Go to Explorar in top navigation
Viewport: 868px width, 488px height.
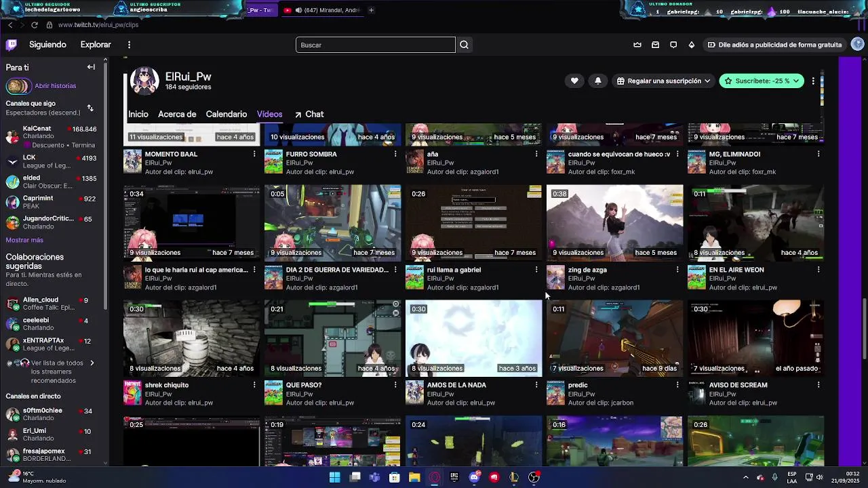pyautogui.click(x=96, y=45)
